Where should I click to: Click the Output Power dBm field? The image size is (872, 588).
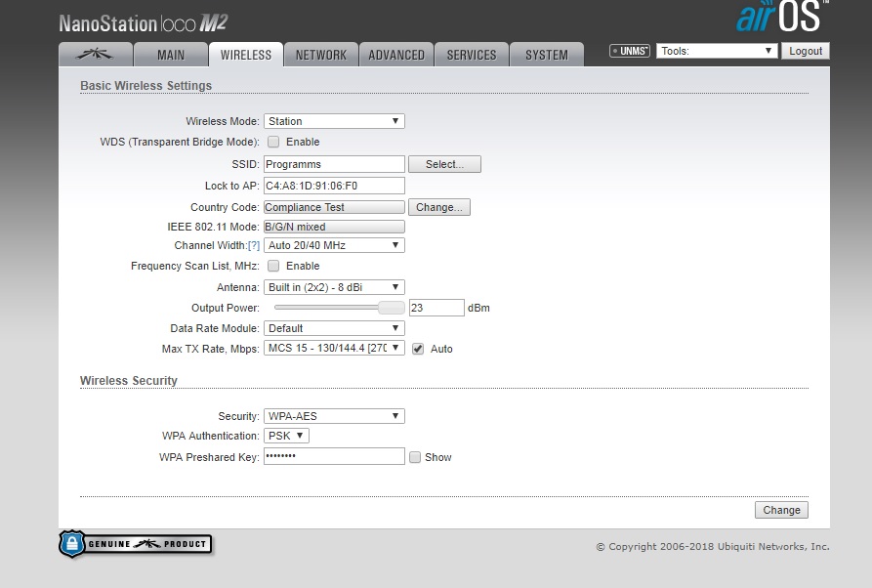(x=436, y=308)
